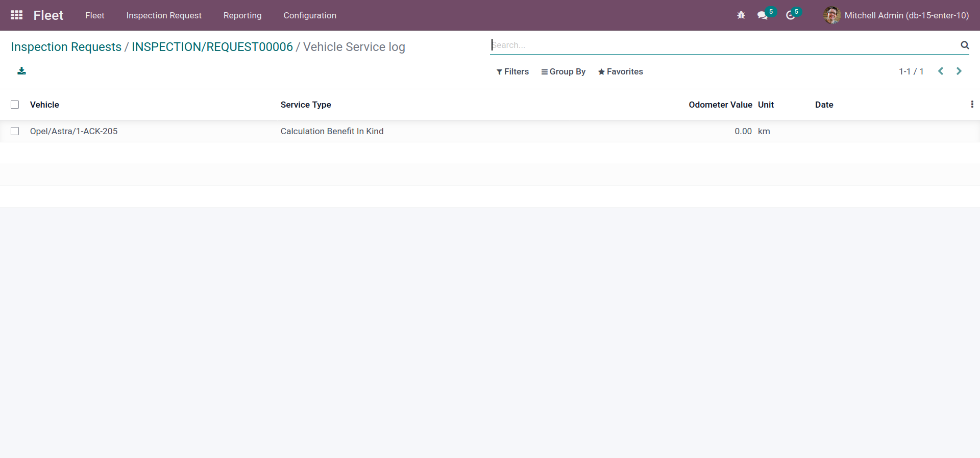980x458 pixels.
Task: Open the conversations chat icon
Action: click(x=763, y=15)
